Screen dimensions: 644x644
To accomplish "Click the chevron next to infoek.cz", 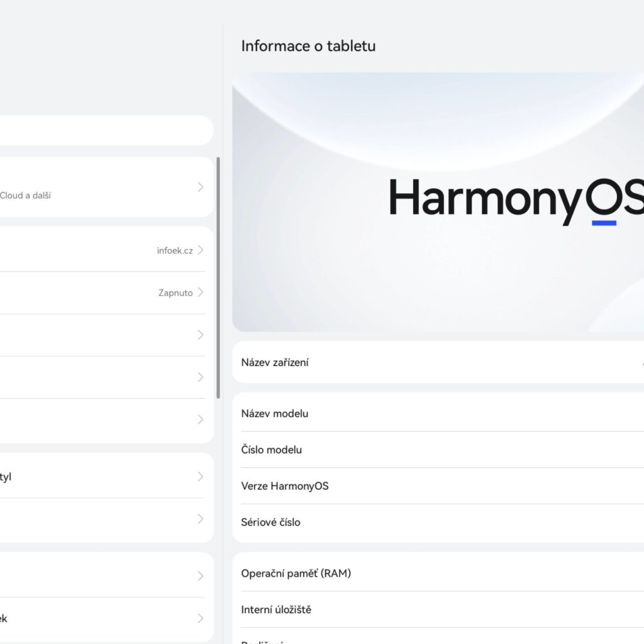I will pyautogui.click(x=200, y=250).
